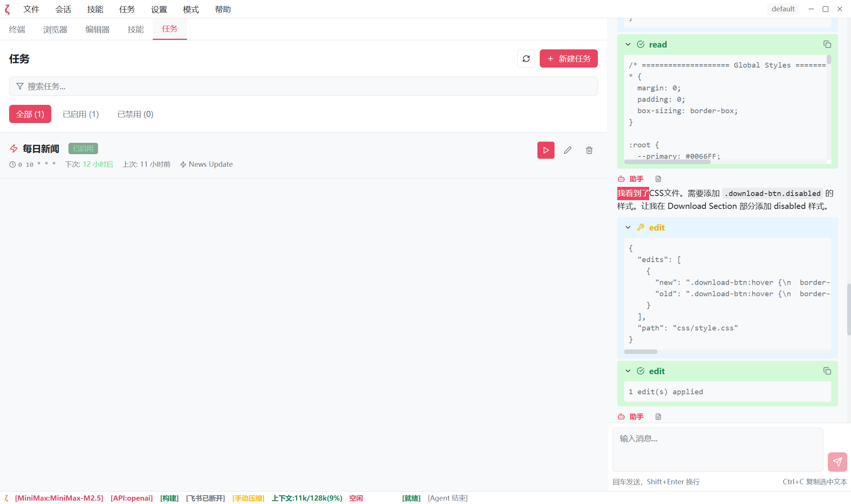Delete the 每日新闻 task with trash icon
This screenshot has height=504, width=851.
(589, 150)
